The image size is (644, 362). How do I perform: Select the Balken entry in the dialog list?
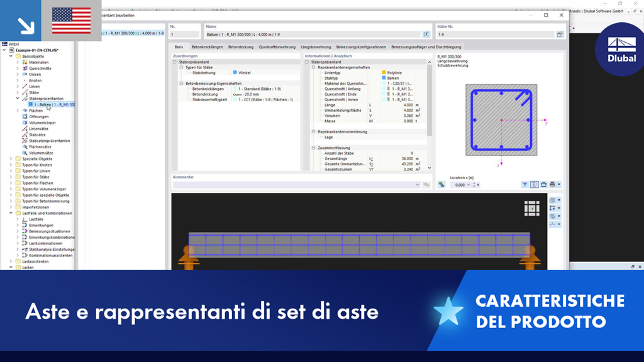point(133,33)
